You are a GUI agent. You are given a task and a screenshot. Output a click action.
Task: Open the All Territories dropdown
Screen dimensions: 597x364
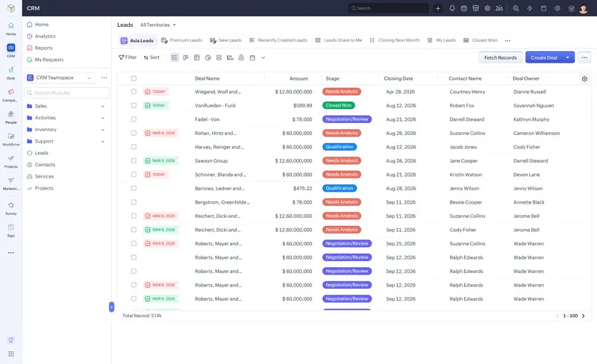point(158,25)
